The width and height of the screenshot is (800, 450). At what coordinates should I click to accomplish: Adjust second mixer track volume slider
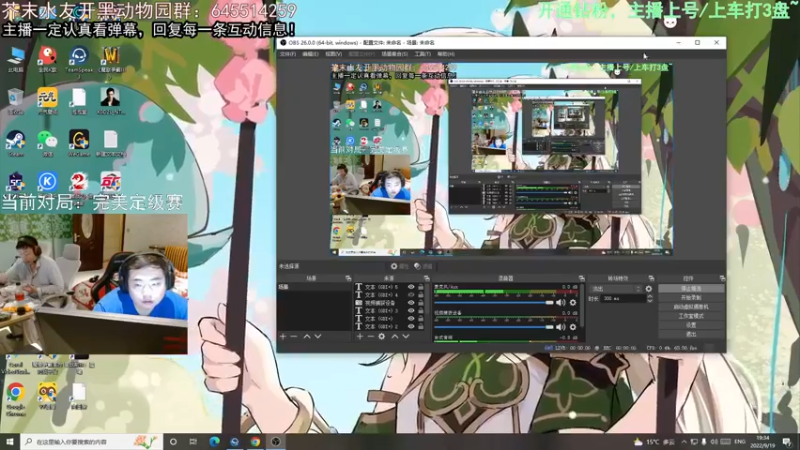point(493,327)
